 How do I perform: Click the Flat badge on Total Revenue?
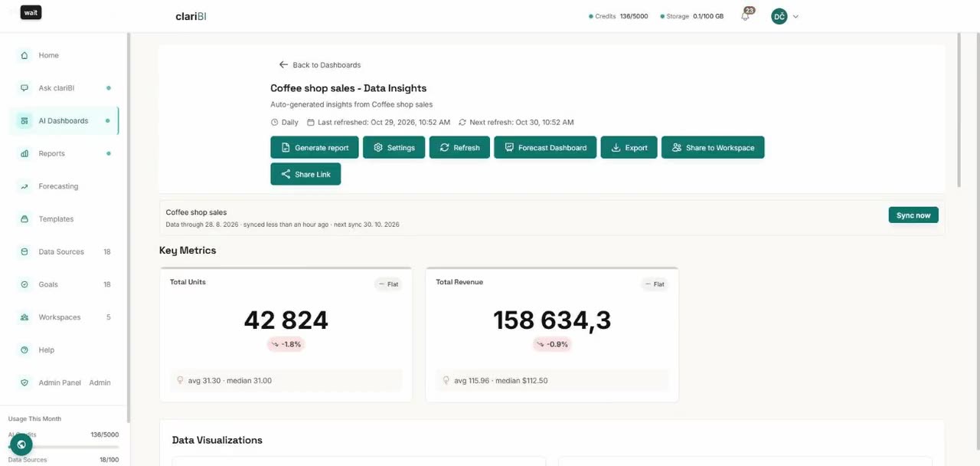[654, 284]
